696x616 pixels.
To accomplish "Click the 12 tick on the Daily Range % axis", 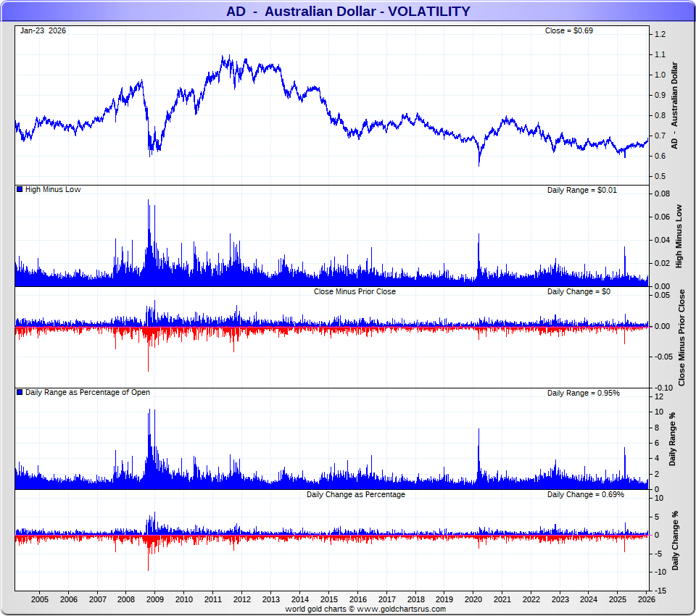I will pos(659,396).
